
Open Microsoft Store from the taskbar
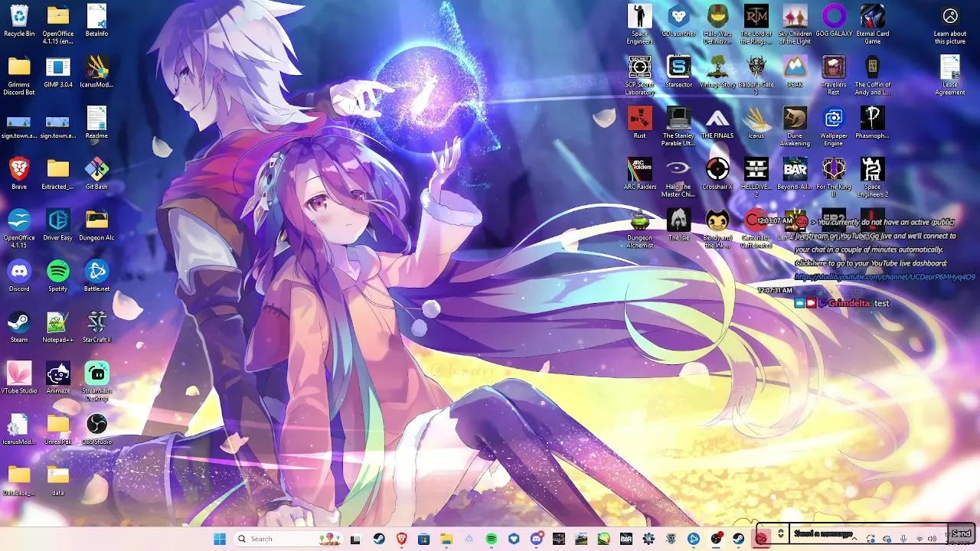[x=424, y=539]
